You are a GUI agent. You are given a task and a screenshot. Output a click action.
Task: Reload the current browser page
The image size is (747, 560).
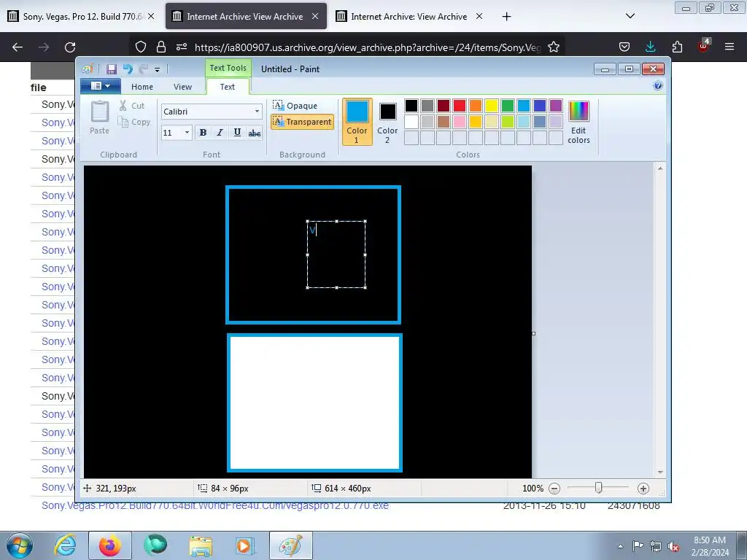[x=70, y=47]
